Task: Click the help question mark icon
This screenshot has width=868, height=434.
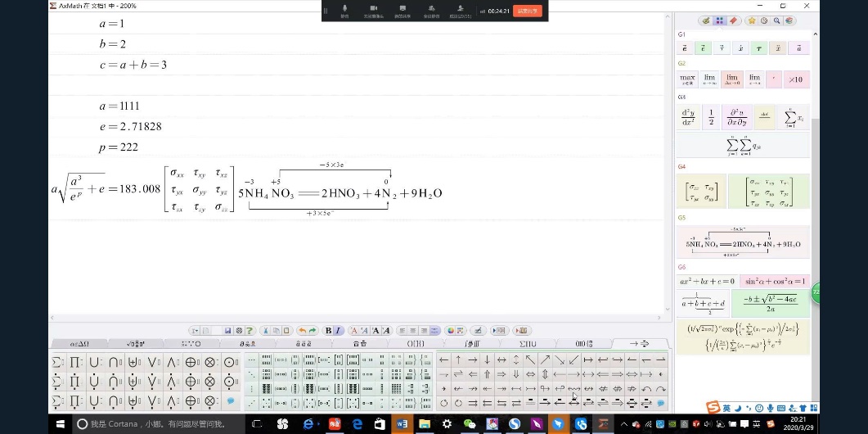Action: click(250, 331)
